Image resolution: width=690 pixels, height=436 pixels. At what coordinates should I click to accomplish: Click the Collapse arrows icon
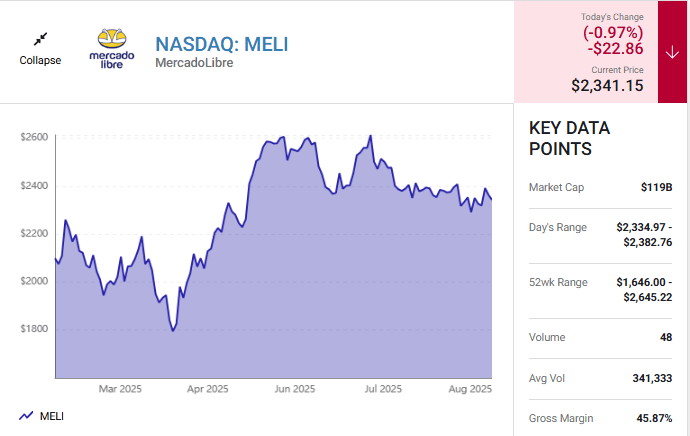(40, 39)
